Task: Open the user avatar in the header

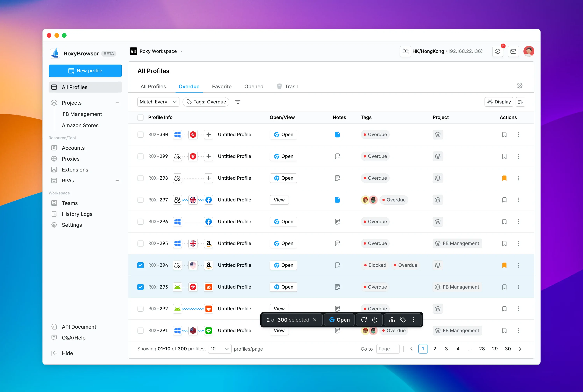Action: click(529, 51)
